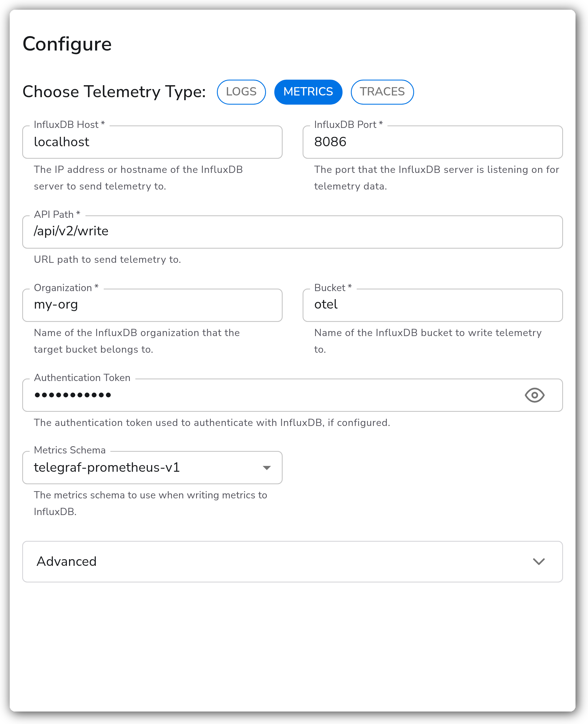Expand the Advanced section chevron
The image size is (588, 724).
click(x=539, y=561)
